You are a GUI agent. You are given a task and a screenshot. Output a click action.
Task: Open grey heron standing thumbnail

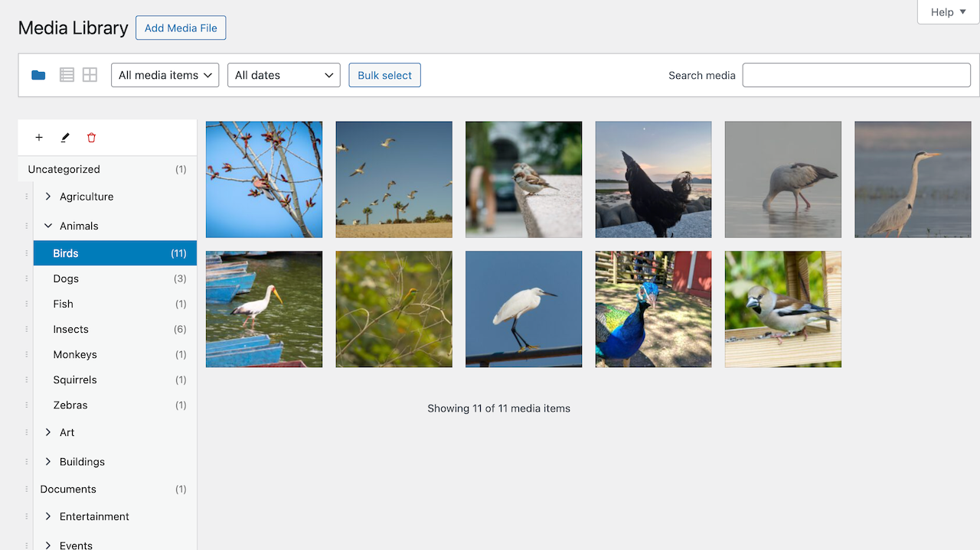point(913,180)
